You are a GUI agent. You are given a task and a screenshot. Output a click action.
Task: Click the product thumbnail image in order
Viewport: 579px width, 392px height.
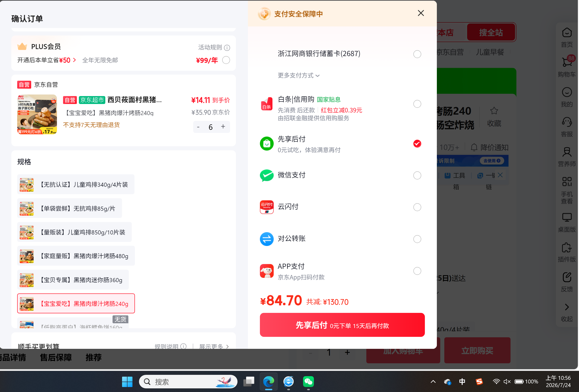[x=37, y=114]
